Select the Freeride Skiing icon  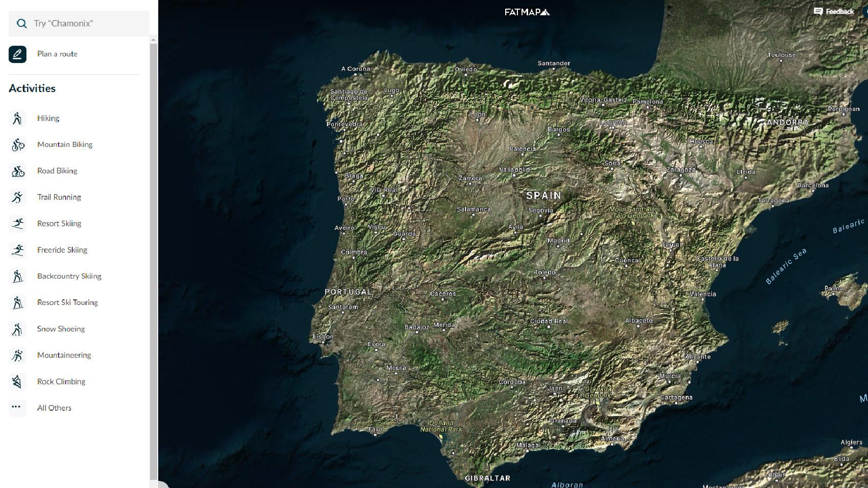pyautogui.click(x=17, y=250)
